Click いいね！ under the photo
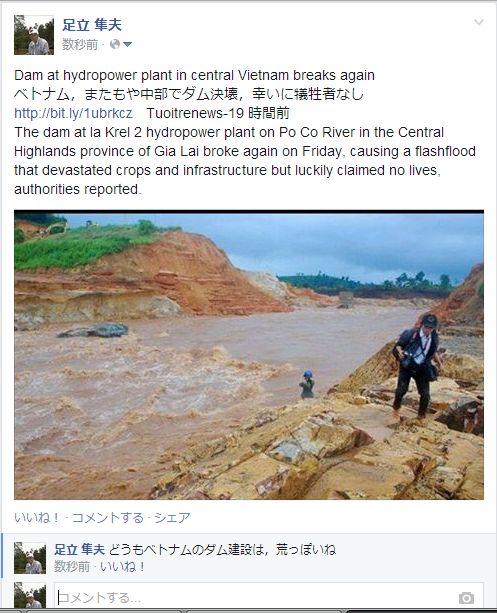Viewport: 497px width, 613px height. tap(37, 518)
